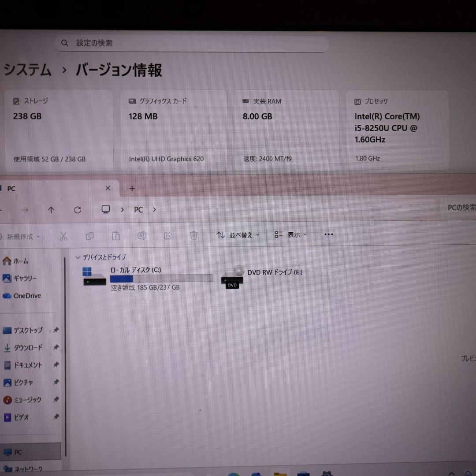Open the ... more options menu
The width and height of the screenshot is (476, 476).
[x=328, y=235]
